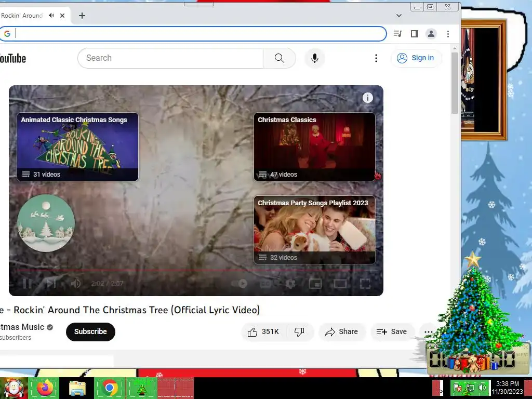This screenshot has height=399, width=532.
Task: Open Animated Classic Christmas Songs playlist
Action: coord(78,147)
